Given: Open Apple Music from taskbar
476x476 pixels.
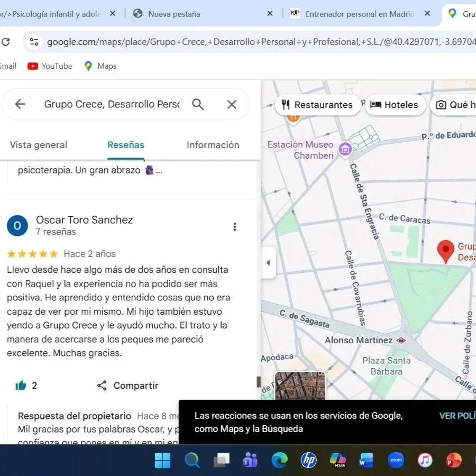Looking at the screenshot, I should click(x=425, y=461).
